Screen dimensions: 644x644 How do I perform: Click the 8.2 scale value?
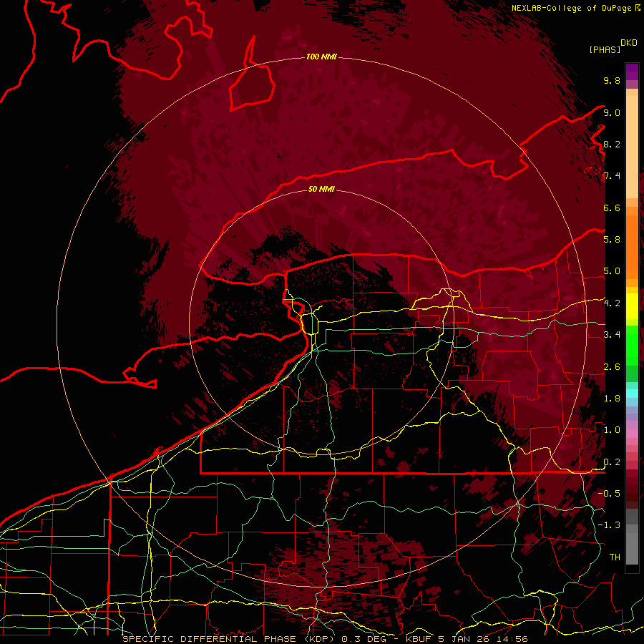click(612, 144)
